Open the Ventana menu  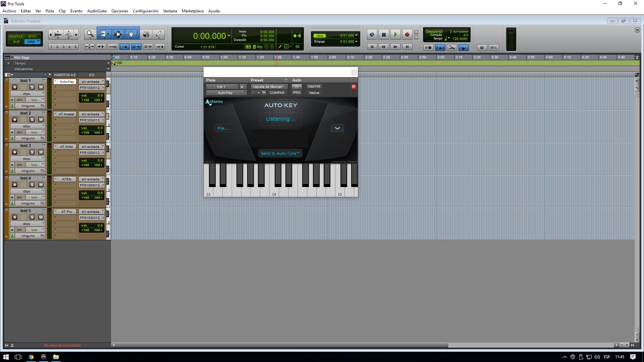click(170, 11)
